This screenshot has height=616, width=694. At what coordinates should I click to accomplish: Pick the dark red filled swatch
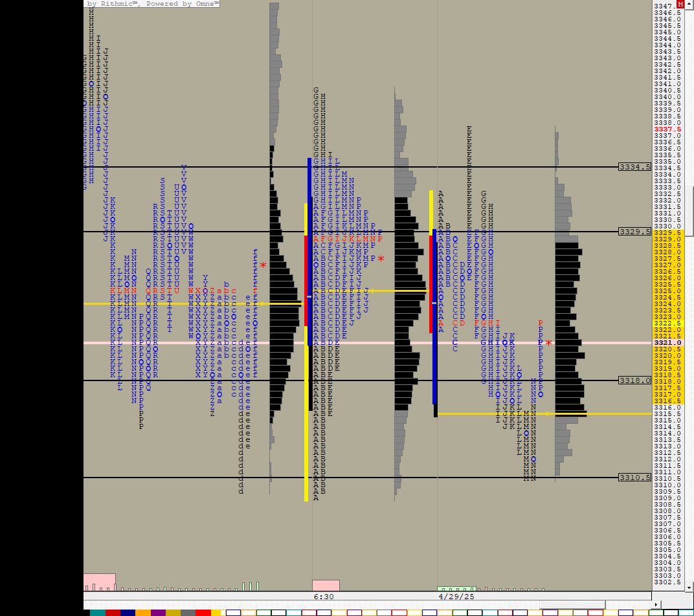[113, 613]
